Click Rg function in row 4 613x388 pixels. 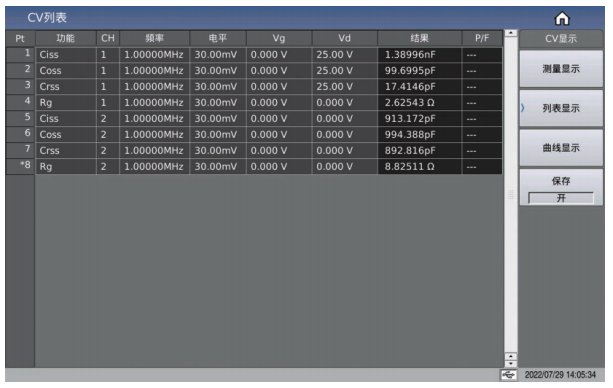tap(66, 103)
